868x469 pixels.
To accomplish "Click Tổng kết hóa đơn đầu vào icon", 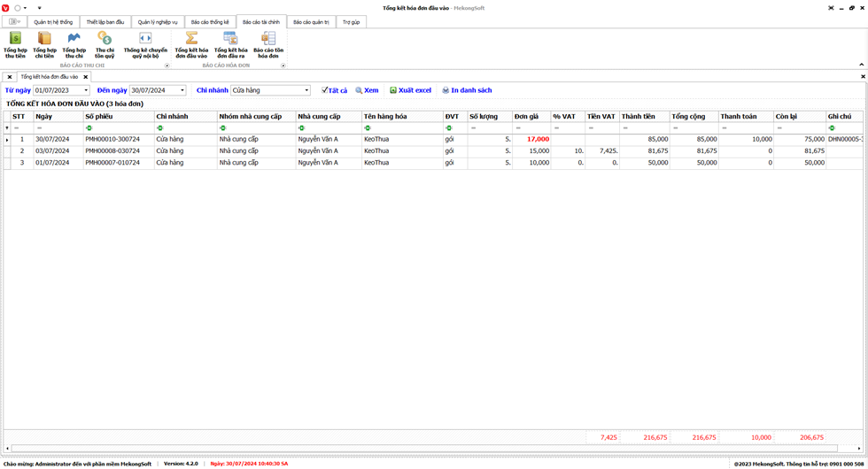I will [x=190, y=44].
